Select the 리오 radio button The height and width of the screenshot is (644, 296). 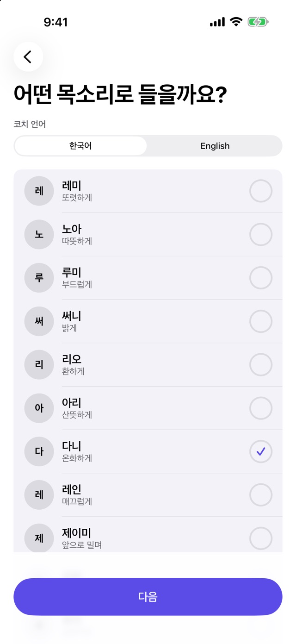click(x=261, y=365)
